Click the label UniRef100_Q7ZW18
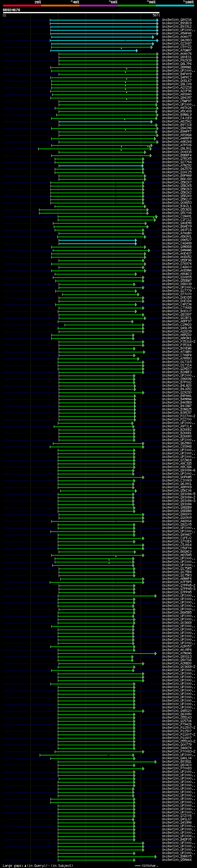The width and height of the screenshot is (197, 868). point(177,460)
